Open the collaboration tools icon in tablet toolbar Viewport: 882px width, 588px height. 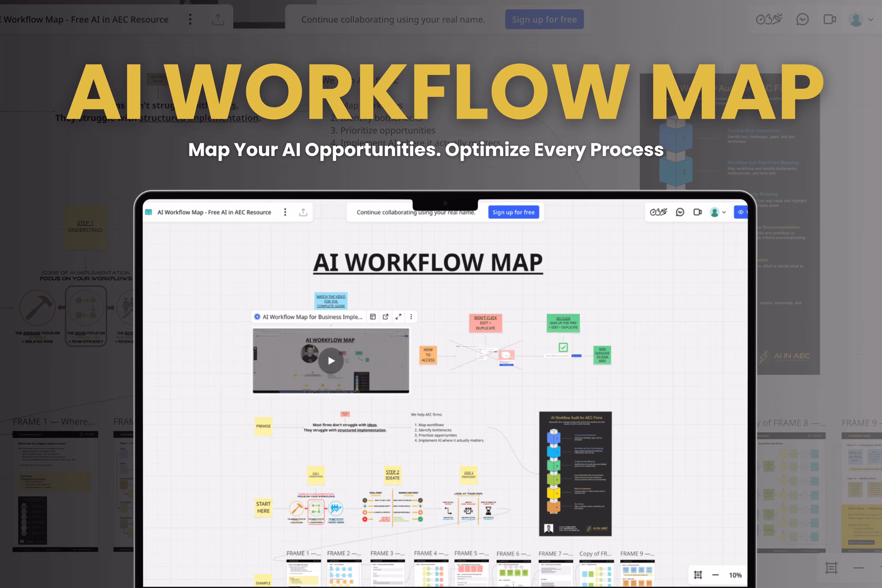click(x=659, y=212)
